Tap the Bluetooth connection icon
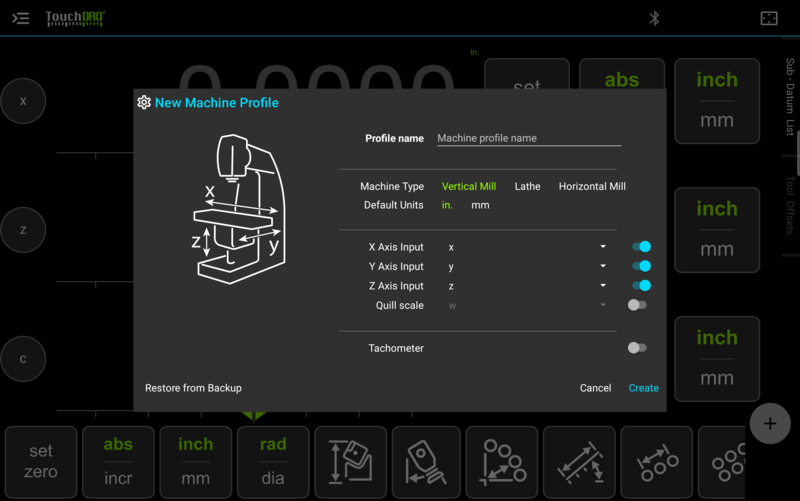Viewport: 800px width, 501px height. tap(654, 19)
